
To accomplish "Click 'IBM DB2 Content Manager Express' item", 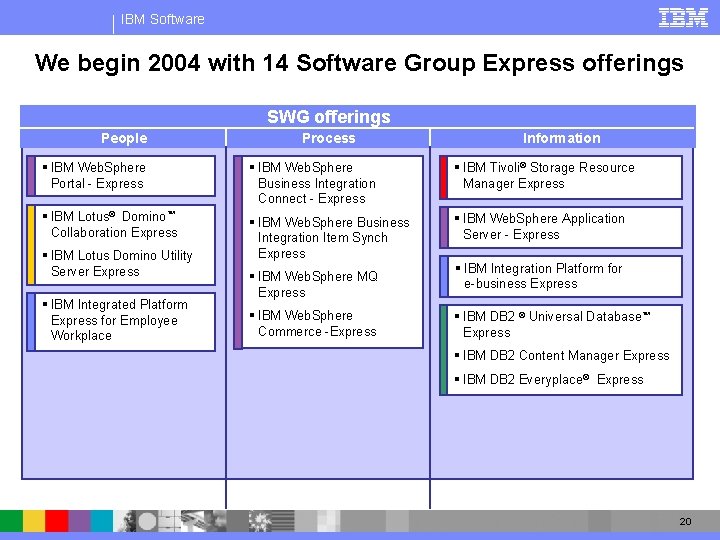I will (x=562, y=355).
